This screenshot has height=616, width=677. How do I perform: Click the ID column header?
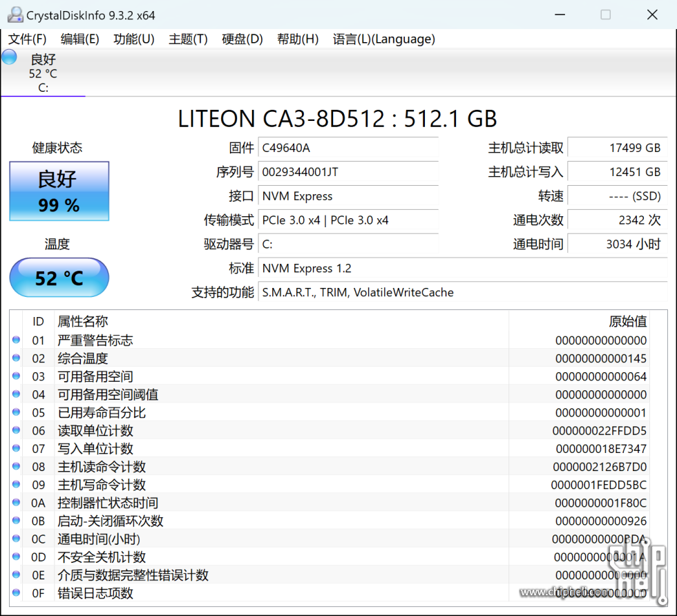(38, 321)
